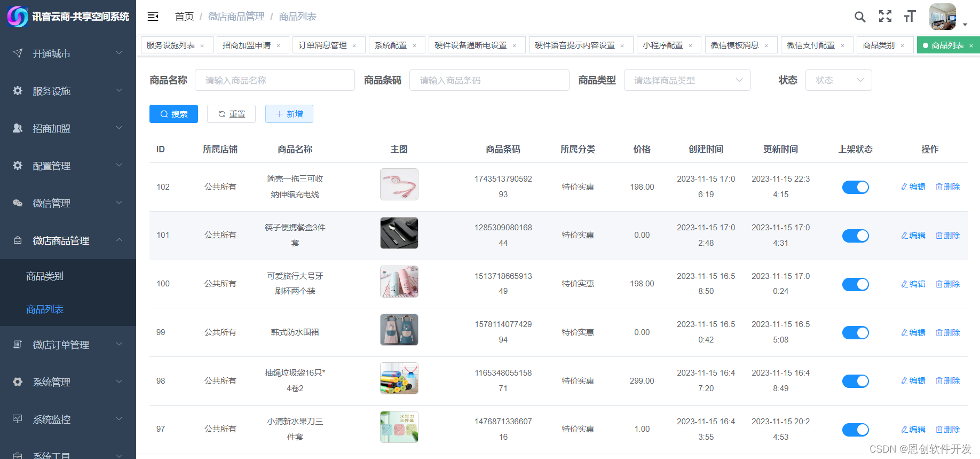The height and width of the screenshot is (459, 980).
Task: Expand the 微信管理 menu chevron
Action: (x=119, y=203)
